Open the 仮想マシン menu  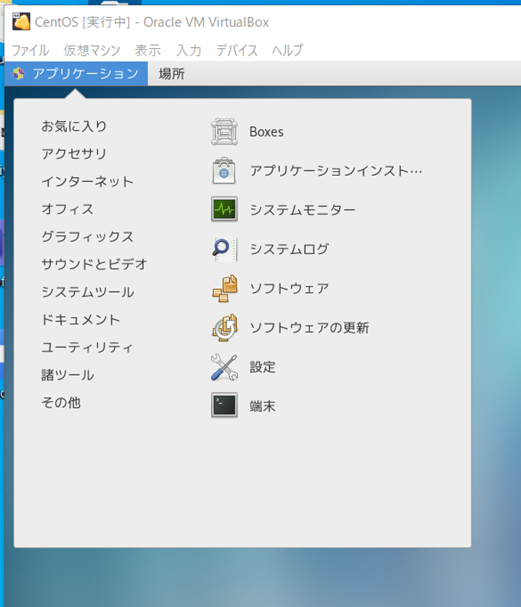(92, 50)
